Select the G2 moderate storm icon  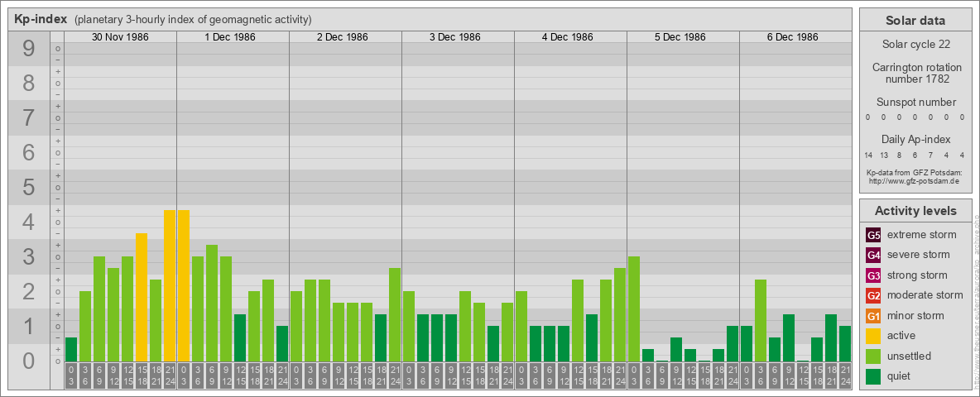(873, 295)
